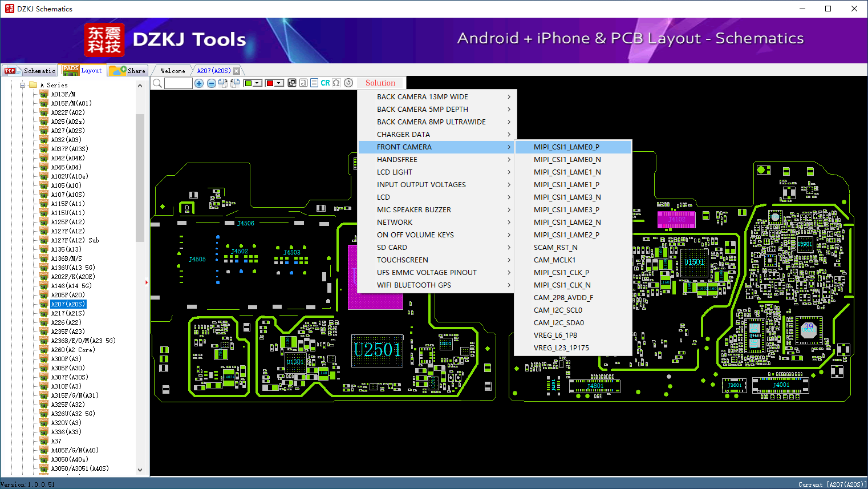This screenshot has height=489, width=868.
Task: Choose SCAM_RST_N from the submenu
Action: tap(573, 248)
